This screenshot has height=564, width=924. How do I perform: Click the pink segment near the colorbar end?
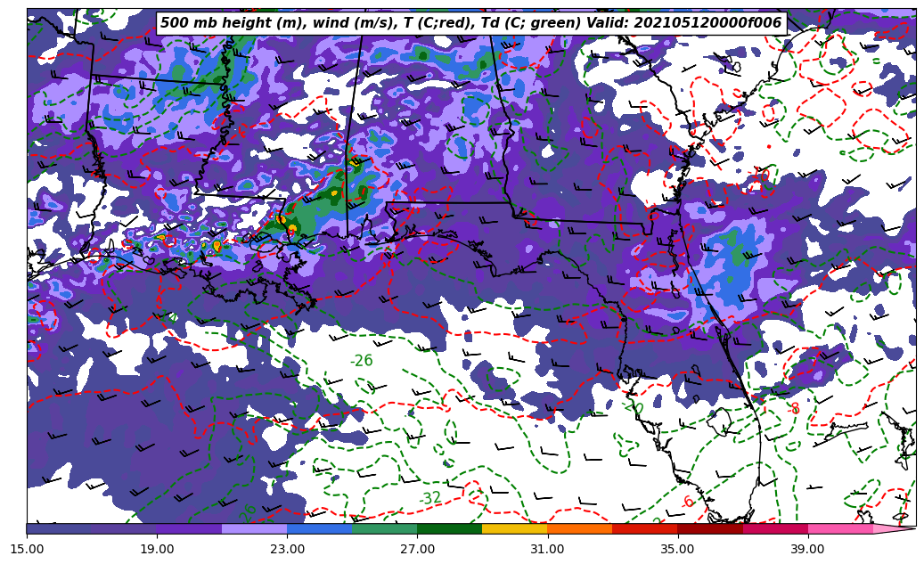(839, 528)
